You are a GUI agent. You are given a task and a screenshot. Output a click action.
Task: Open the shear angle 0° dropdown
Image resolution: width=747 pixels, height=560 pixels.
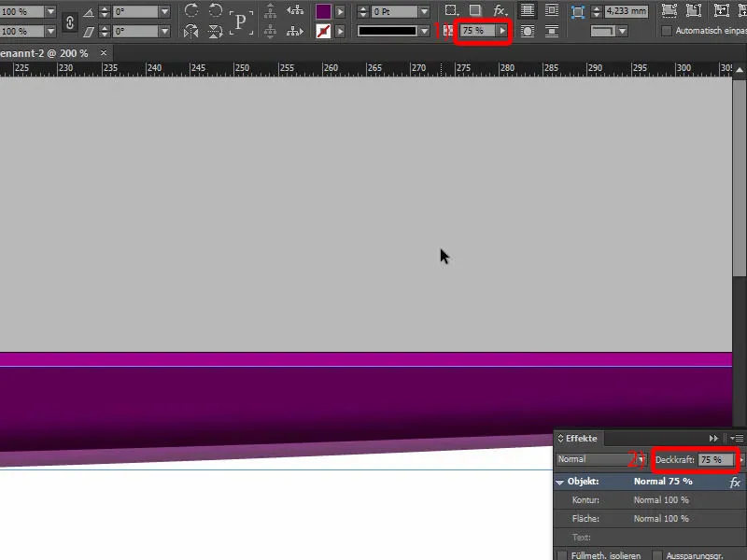164,32
